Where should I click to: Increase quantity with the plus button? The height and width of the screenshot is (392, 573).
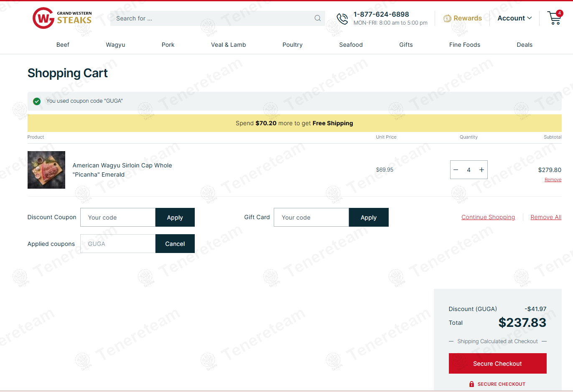(481, 170)
